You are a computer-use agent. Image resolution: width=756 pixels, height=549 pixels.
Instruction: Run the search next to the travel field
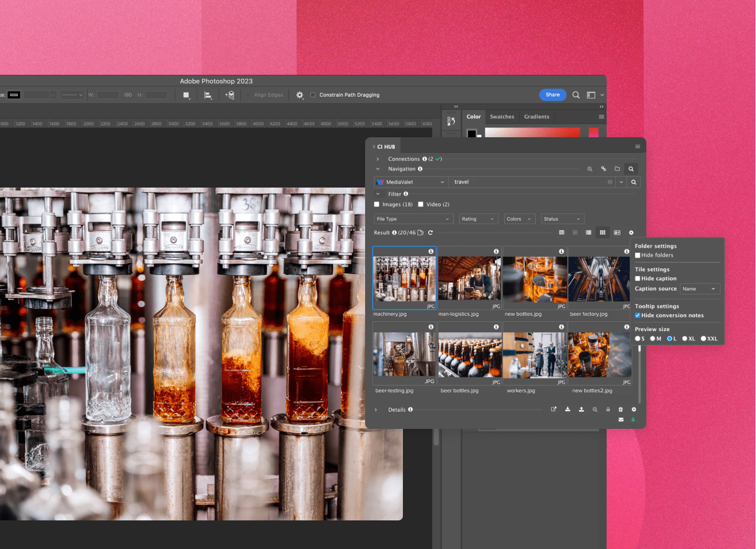coord(634,182)
